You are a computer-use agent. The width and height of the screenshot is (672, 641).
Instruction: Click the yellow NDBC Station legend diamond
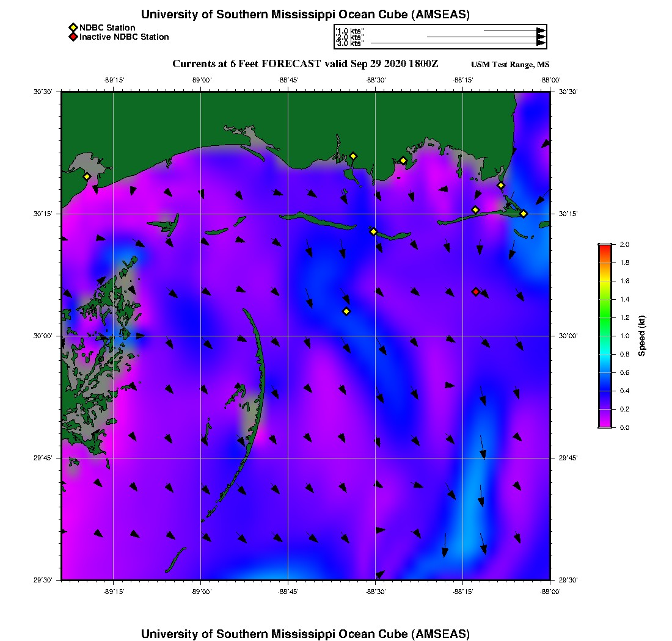73,27
